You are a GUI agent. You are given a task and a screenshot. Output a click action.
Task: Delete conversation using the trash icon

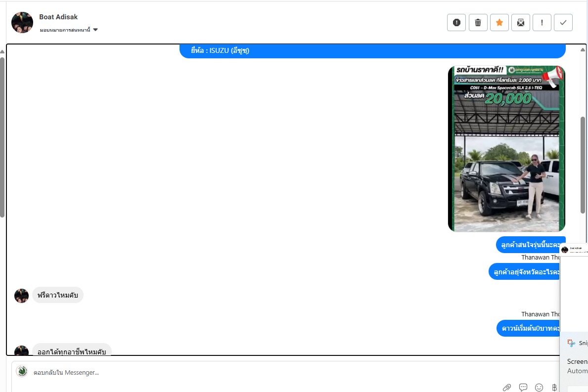click(x=478, y=22)
